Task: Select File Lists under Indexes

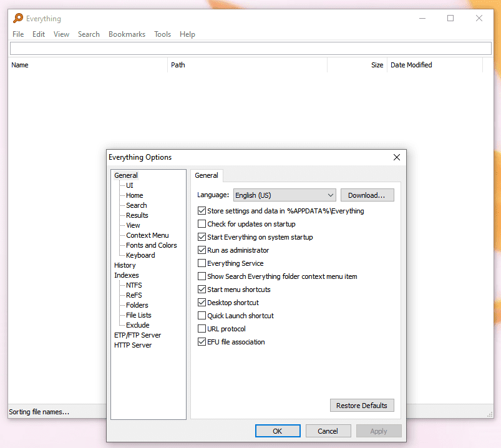Action: coord(139,315)
